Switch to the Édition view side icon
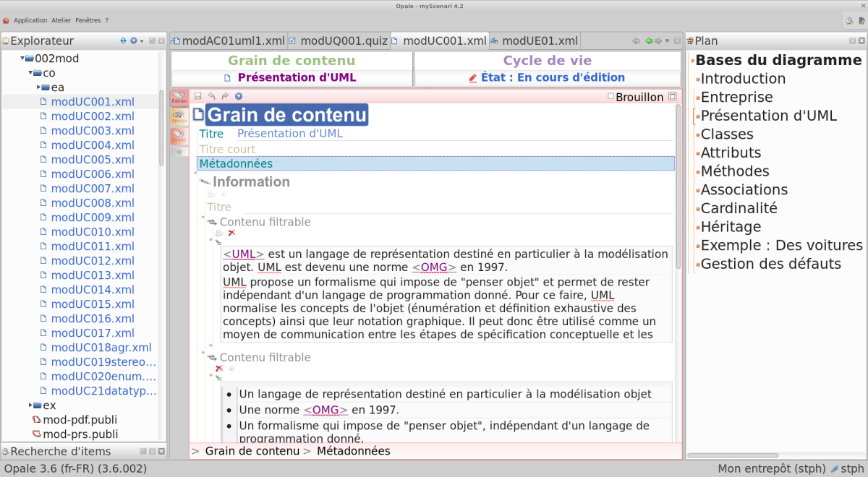The width and height of the screenshot is (868, 477). pos(179,98)
